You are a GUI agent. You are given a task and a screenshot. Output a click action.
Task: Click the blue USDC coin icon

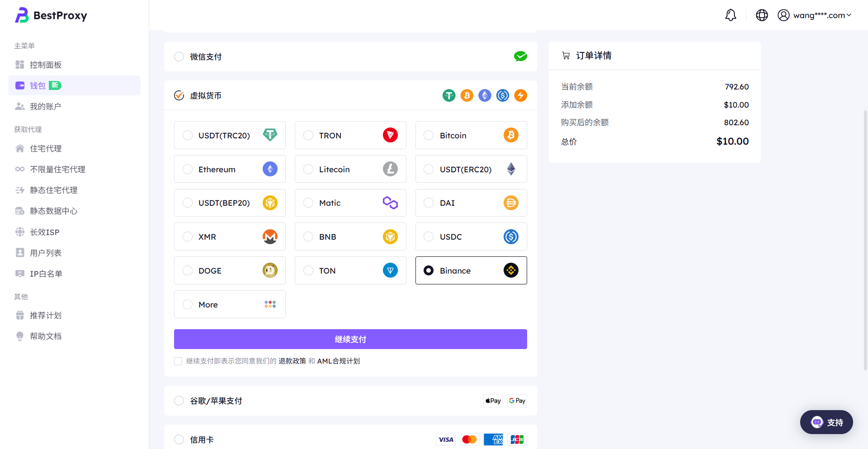(511, 236)
